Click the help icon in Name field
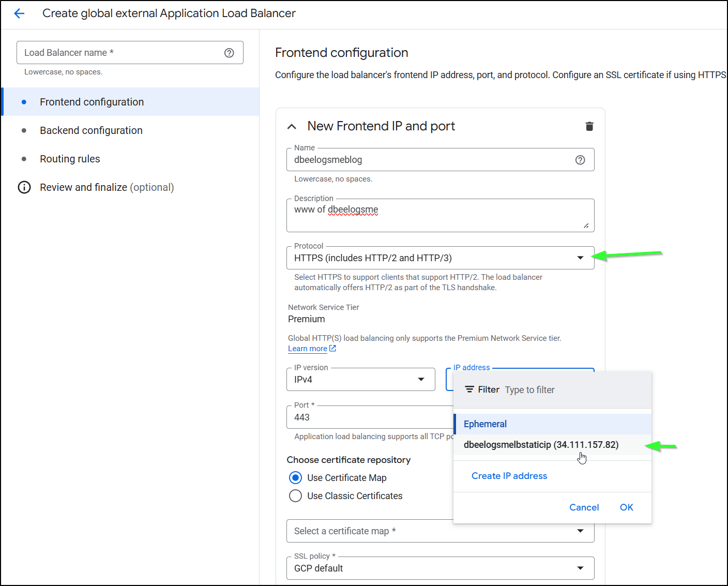Viewport: 728px width, 586px height. pos(580,160)
